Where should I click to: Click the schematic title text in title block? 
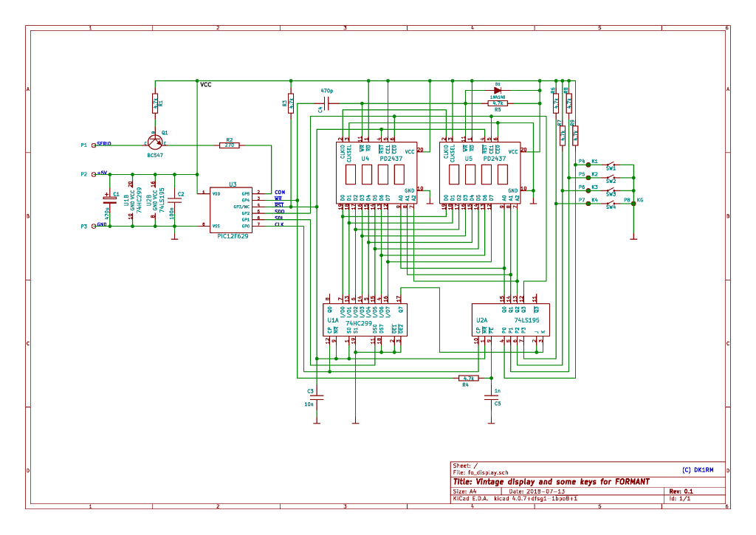[x=551, y=482]
